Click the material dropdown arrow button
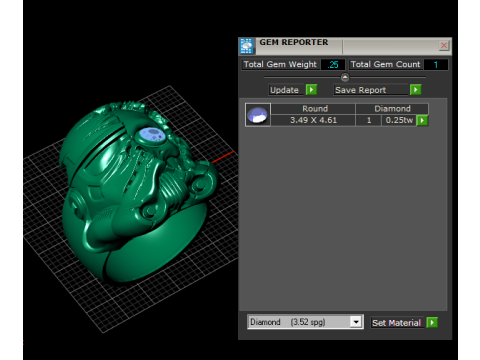Image resolution: width=480 pixels, height=360 pixels. tap(356, 322)
